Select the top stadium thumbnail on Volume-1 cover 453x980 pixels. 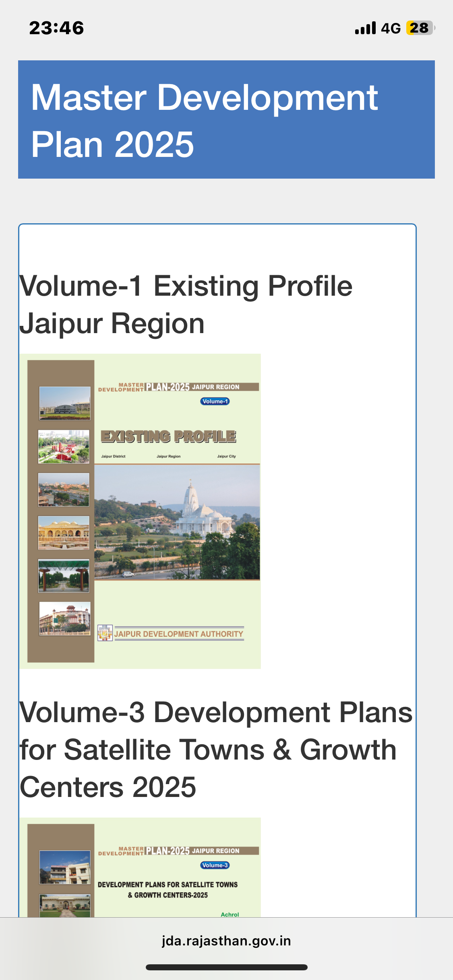click(65, 403)
